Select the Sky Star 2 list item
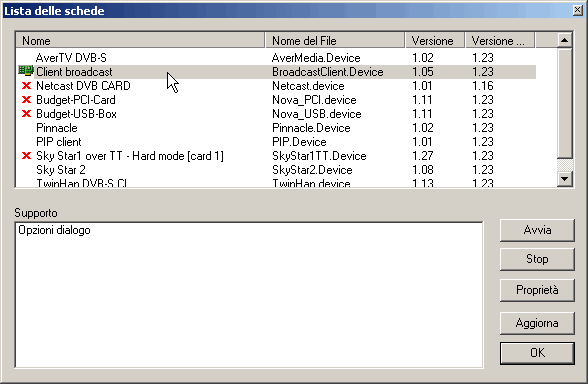The image size is (588, 384). 276,170
